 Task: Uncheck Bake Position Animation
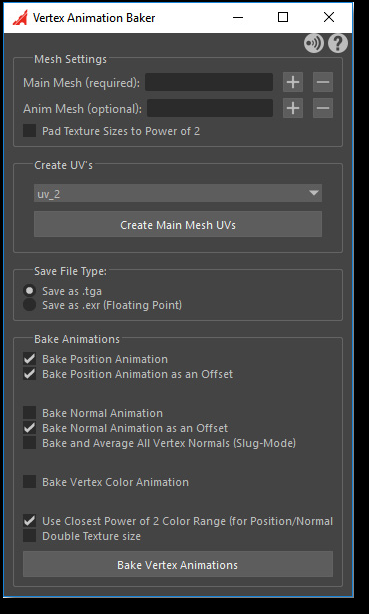point(29,359)
